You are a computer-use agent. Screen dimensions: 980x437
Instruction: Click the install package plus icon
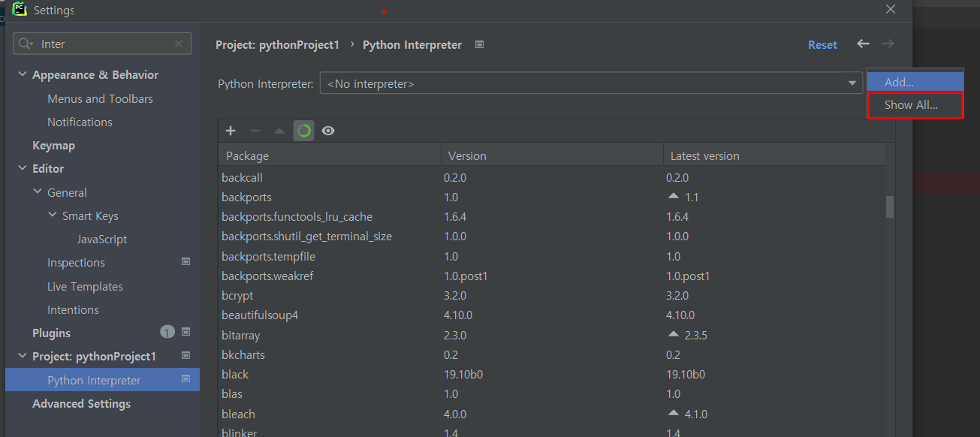(231, 131)
